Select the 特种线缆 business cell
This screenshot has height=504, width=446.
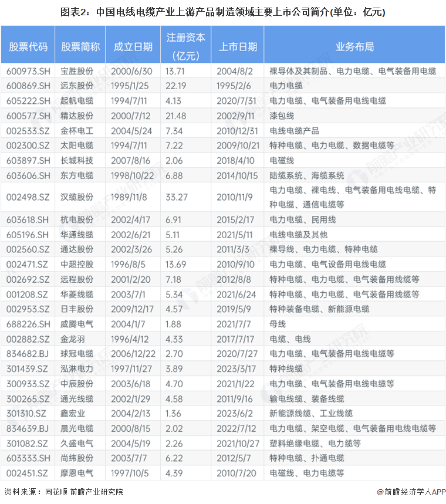[286, 368]
